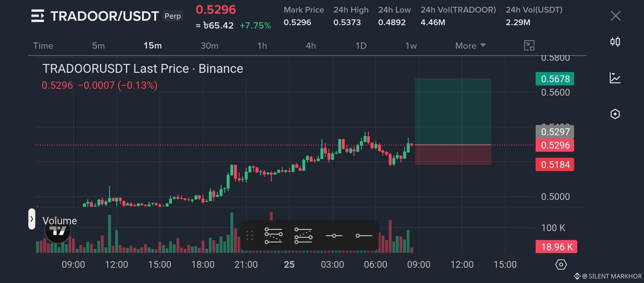Click the Time chart view option
This screenshot has width=644, height=283.
[43, 46]
